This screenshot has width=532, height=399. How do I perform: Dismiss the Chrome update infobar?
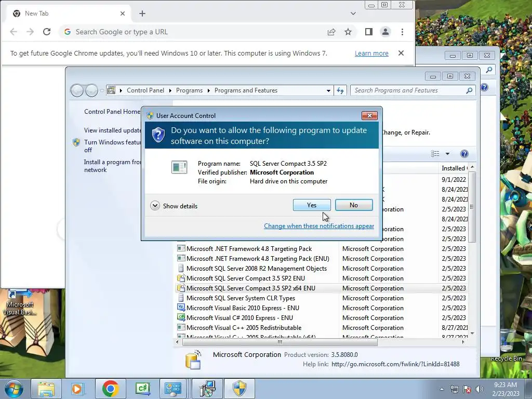[x=401, y=54]
